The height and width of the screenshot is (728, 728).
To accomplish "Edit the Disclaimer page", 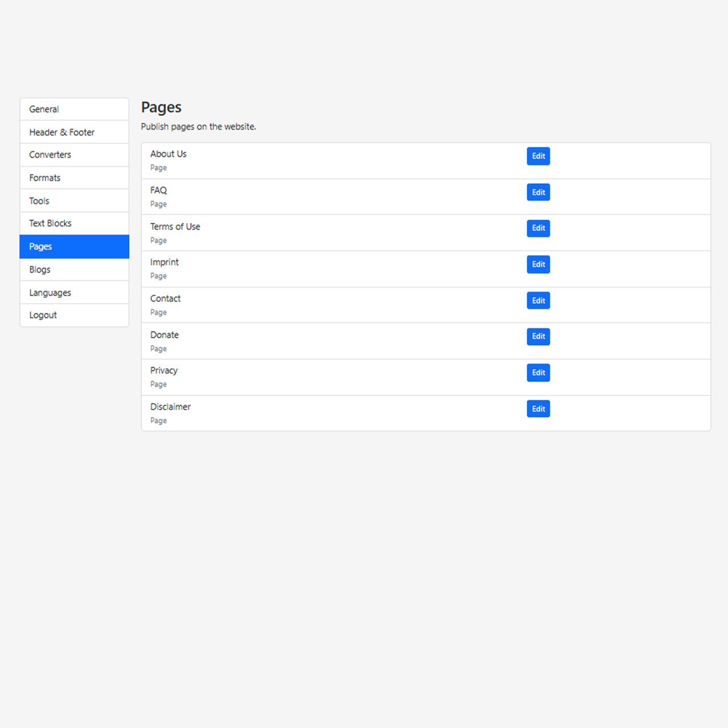I will [538, 409].
